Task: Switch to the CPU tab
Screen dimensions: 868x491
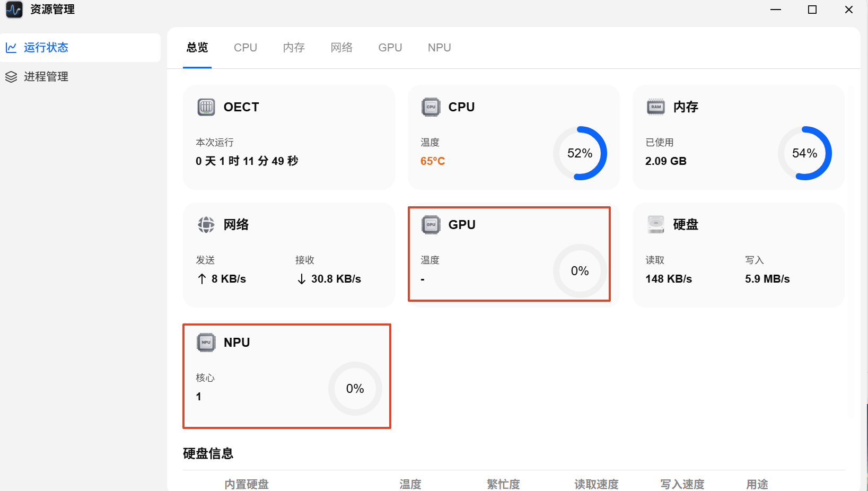Action: click(x=246, y=48)
